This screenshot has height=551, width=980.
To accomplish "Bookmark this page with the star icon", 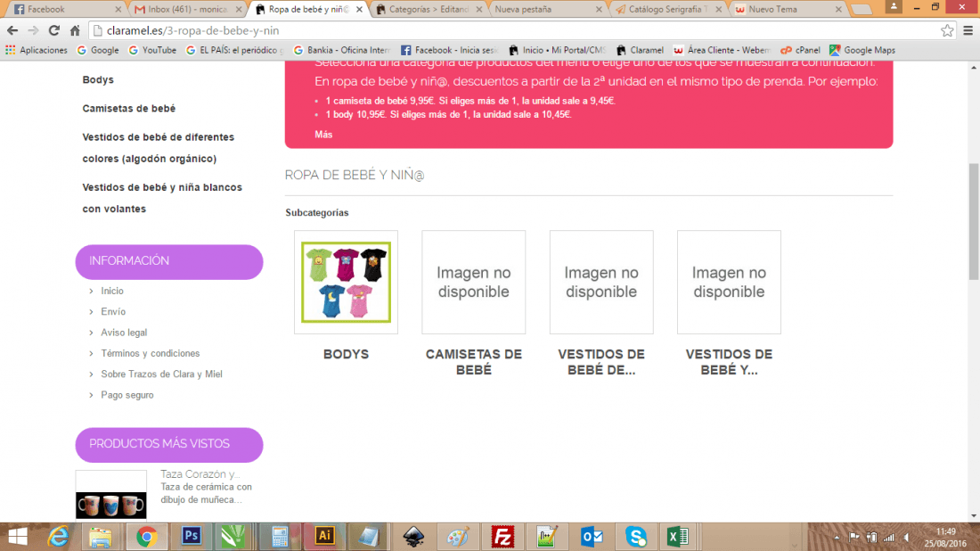I will click(x=948, y=30).
